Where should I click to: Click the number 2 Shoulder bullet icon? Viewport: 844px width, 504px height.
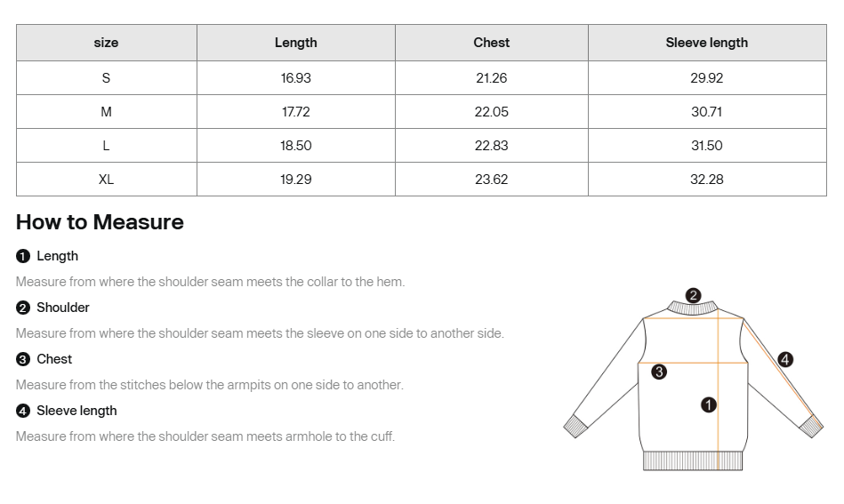click(23, 308)
